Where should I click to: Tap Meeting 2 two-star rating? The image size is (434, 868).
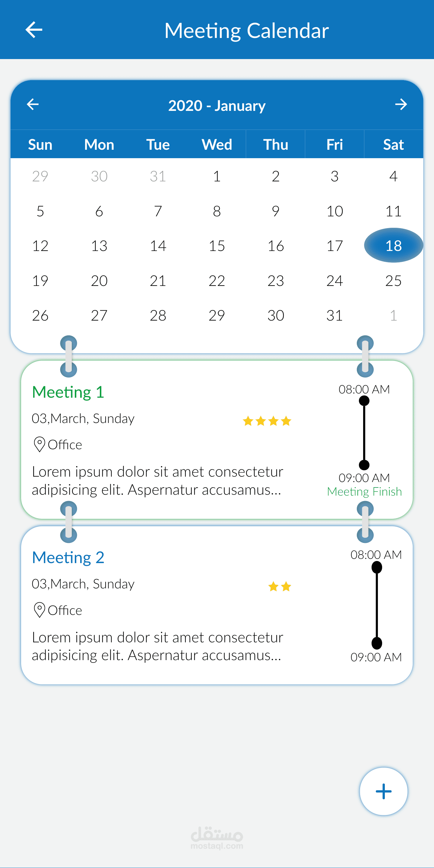tap(280, 586)
